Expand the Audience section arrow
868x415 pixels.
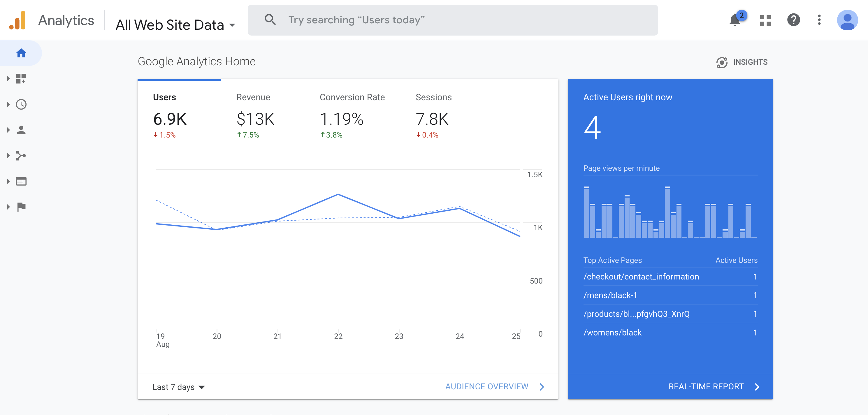(8, 130)
